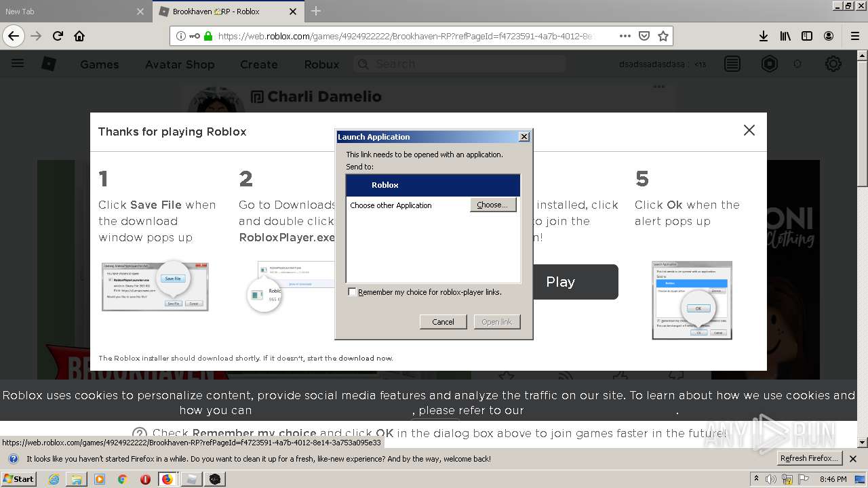Open the Firefox downloads arrow
The width and height of the screenshot is (868, 488).
click(x=763, y=36)
